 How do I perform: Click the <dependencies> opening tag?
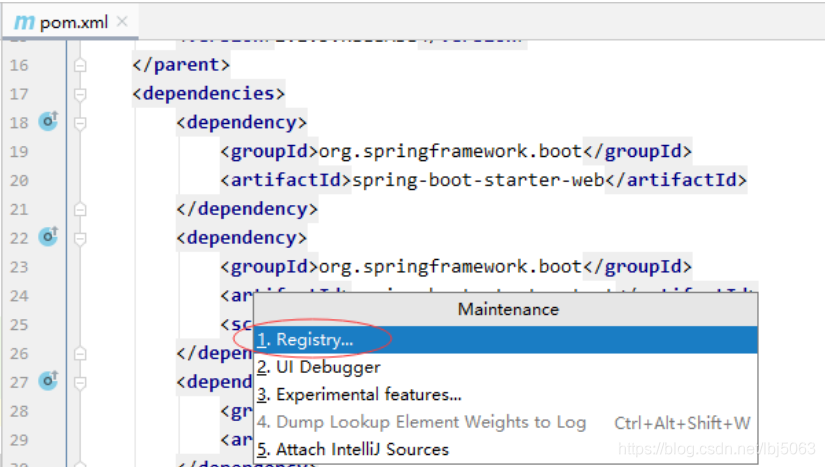click(208, 94)
